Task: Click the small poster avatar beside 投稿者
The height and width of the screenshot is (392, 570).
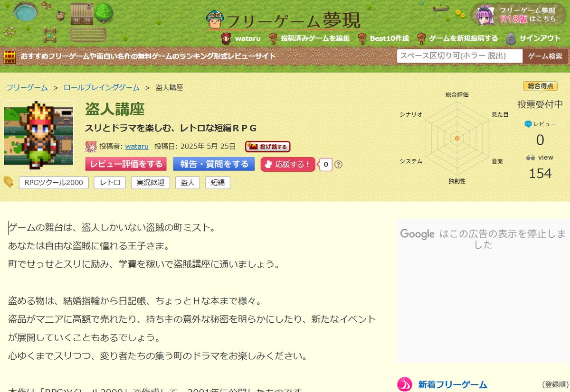Action: click(91, 146)
